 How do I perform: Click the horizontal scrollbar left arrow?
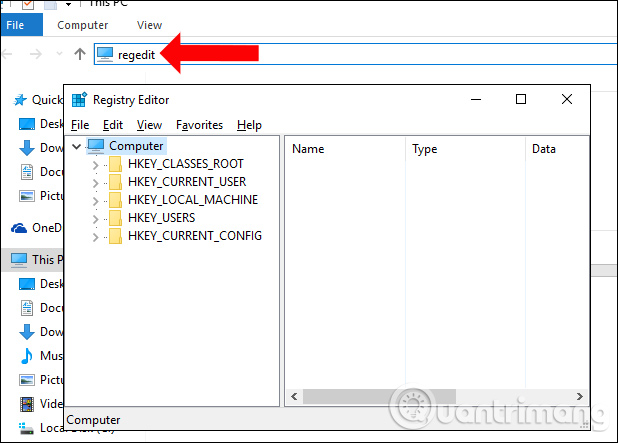coord(294,396)
